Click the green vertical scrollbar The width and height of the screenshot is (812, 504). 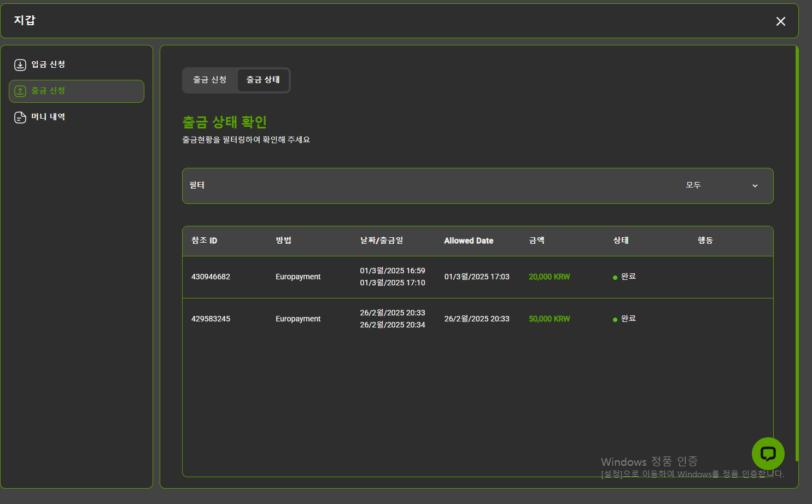797,251
